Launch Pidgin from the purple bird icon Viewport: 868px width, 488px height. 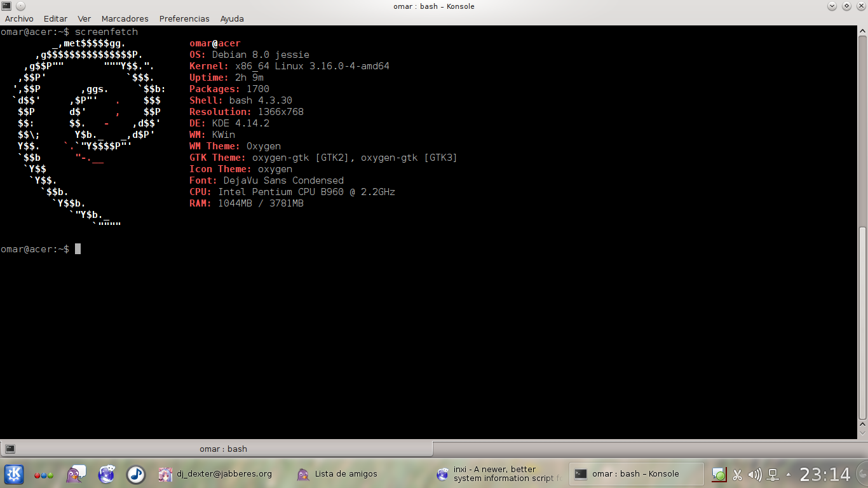click(75, 474)
